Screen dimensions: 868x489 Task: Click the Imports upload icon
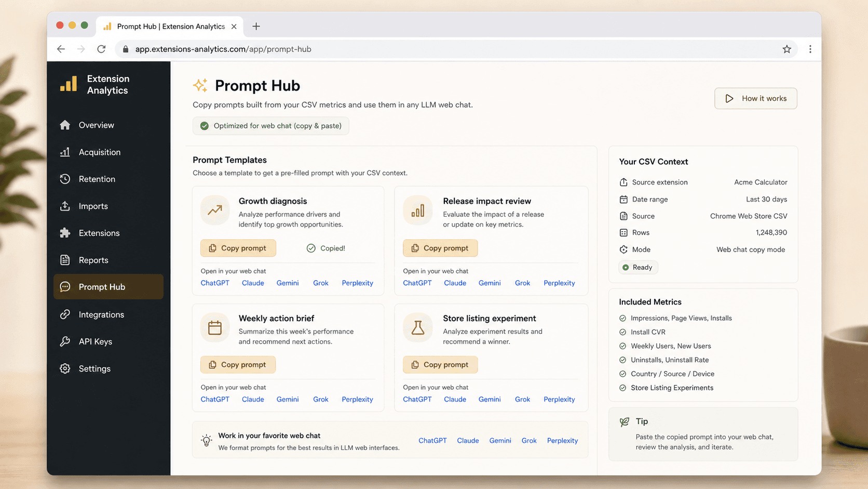[x=65, y=206]
